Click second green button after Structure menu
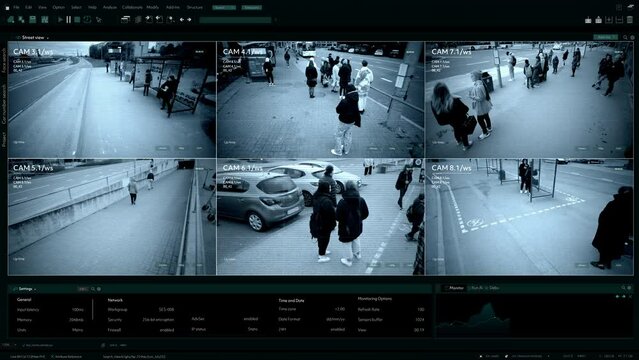Screen dimensions: 639x360 251,7
